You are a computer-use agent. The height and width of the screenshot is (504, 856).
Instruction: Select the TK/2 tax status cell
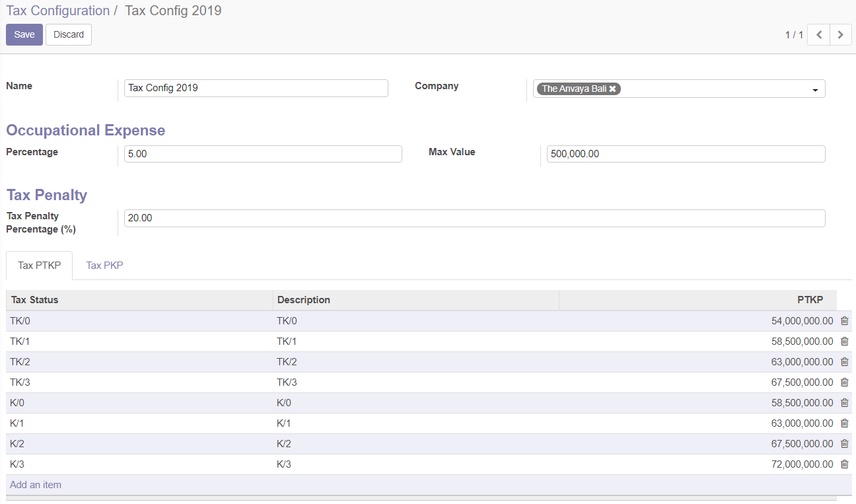point(139,362)
